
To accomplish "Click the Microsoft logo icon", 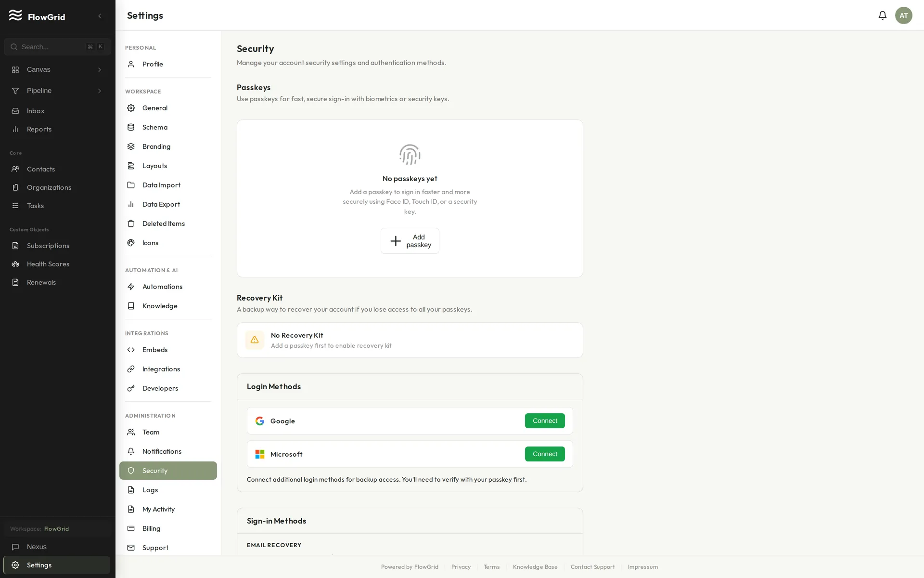I will pos(260,454).
